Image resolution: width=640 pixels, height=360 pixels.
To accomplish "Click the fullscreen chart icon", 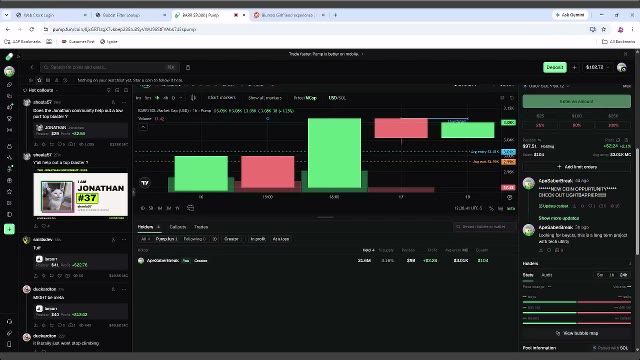I will click(x=502, y=98).
